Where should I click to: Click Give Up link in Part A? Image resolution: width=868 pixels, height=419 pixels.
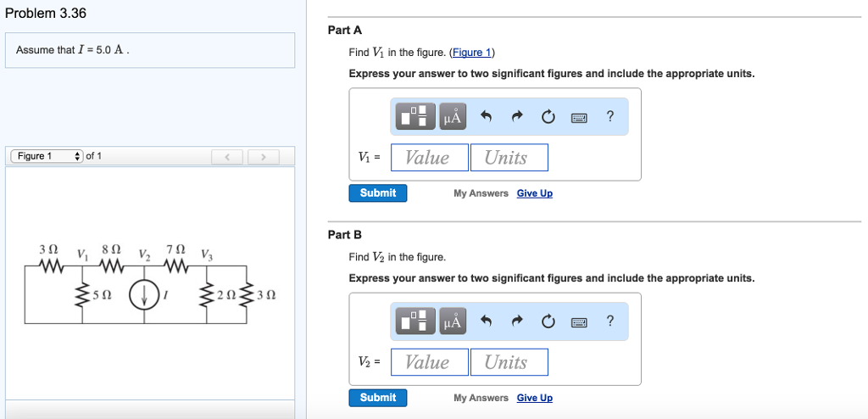click(535, 193)
